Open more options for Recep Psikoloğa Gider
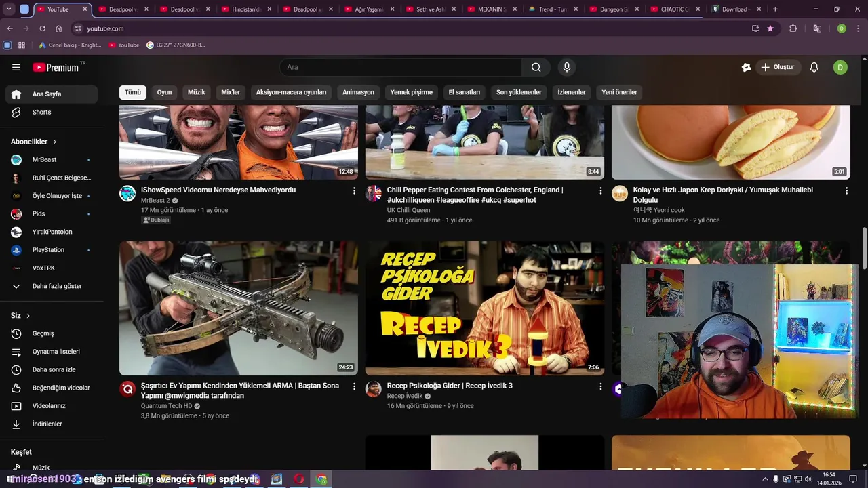This screenshot has height=488, width=868. click(600, 386)
